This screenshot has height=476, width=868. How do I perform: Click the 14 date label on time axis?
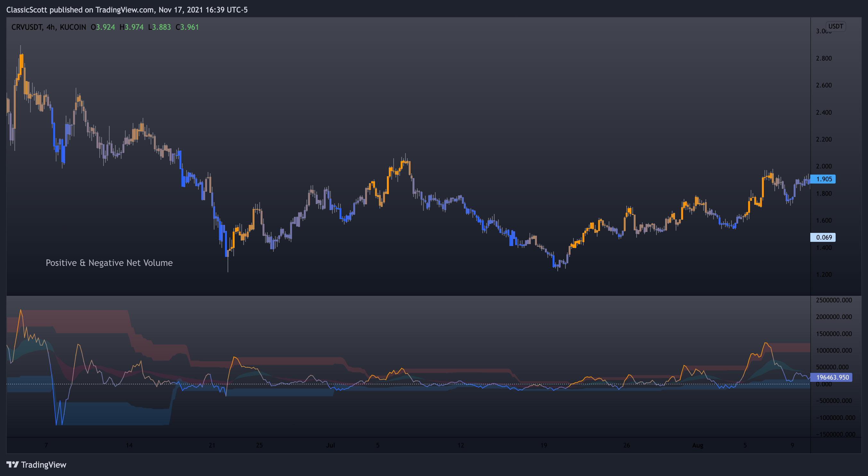click(x=129, y=445)
